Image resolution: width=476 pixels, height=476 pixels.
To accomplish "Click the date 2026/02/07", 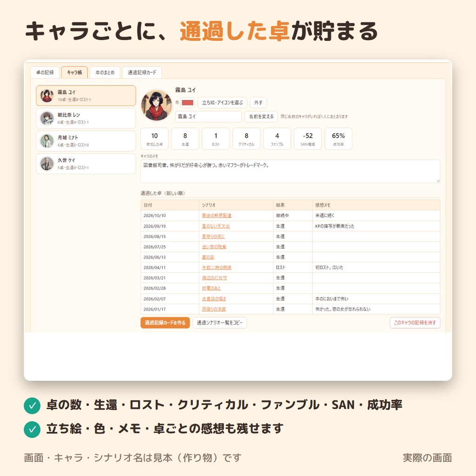I will pos(155,299).
